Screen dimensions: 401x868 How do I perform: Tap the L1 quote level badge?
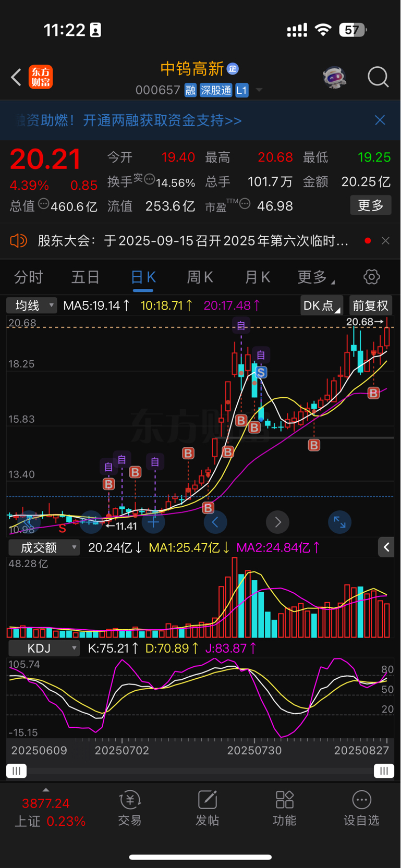coord(241,90)
